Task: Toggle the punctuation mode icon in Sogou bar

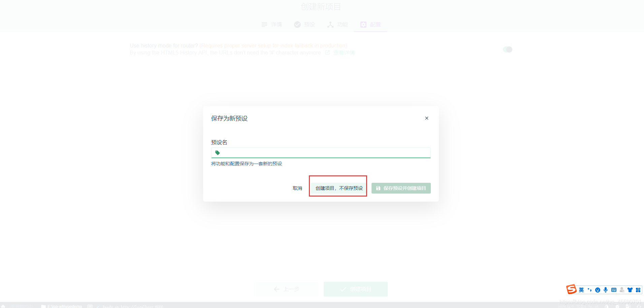Action: (x=589, y=290)
